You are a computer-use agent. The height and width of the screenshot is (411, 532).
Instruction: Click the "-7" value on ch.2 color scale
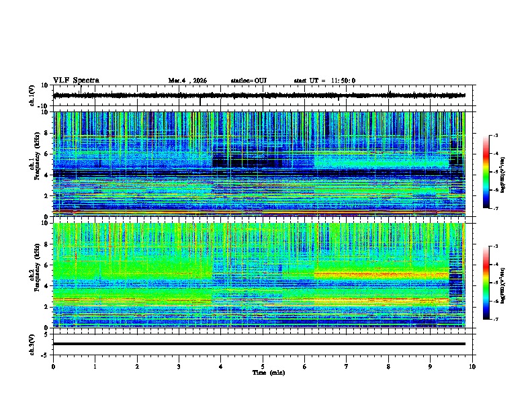[x=495, y=319]
